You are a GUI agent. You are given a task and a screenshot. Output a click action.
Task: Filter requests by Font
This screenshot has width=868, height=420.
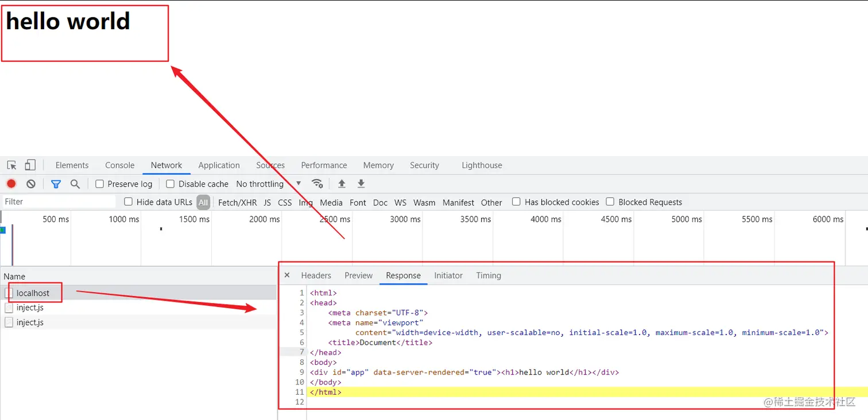358,203
